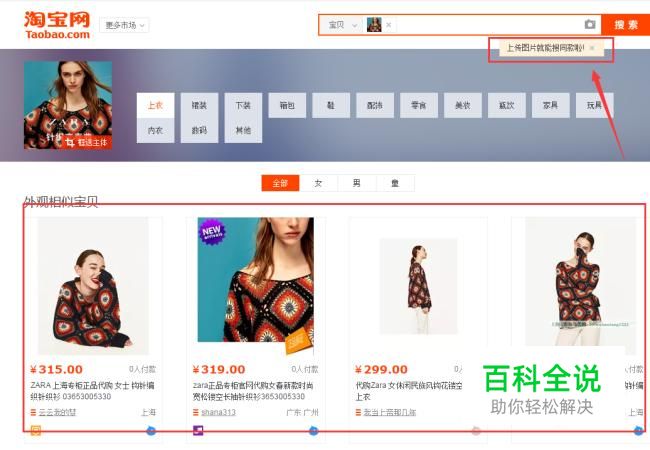Switch to the 全部 filter tab

(x=280, y=183)
